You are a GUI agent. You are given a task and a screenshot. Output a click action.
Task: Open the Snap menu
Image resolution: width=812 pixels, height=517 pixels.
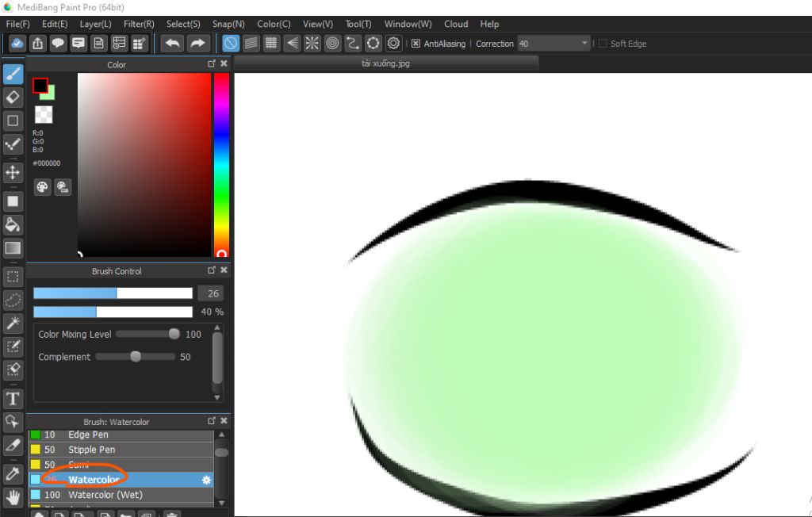pyautogui.click(x=228, y=24)
